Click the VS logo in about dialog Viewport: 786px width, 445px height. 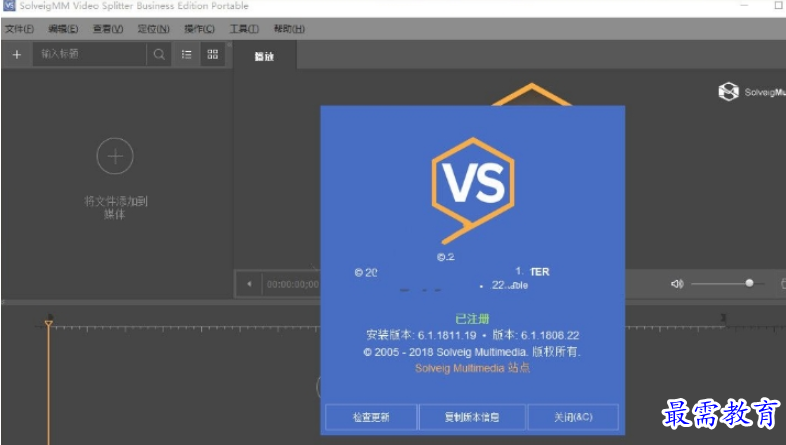point(473,190)
